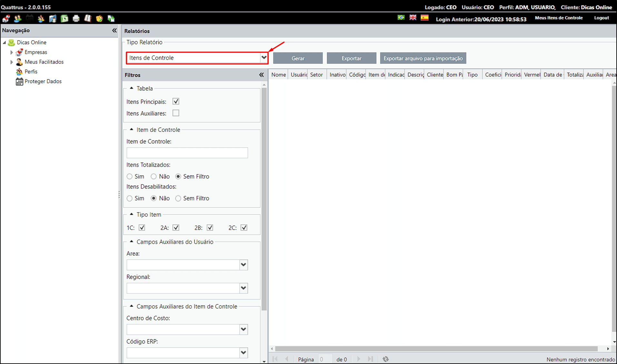The image size is (617, 364).
Task: Open Proteger Dados in navigation tree
Action: click(43, 81)
